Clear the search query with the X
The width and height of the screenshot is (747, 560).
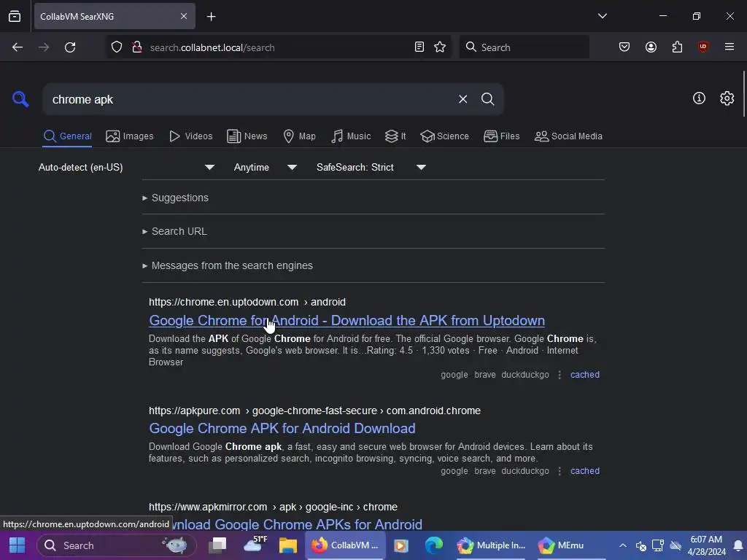(462, 99)
